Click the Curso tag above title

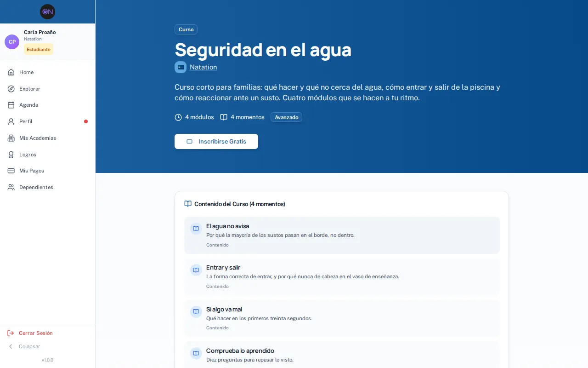click(x=186, y=29)
